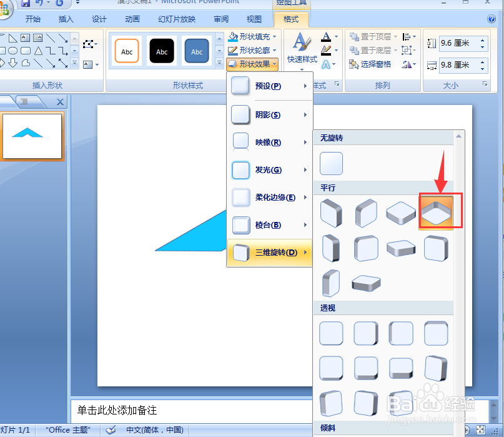Apply the first preset in second 透视 row

(x=331, y=368)
